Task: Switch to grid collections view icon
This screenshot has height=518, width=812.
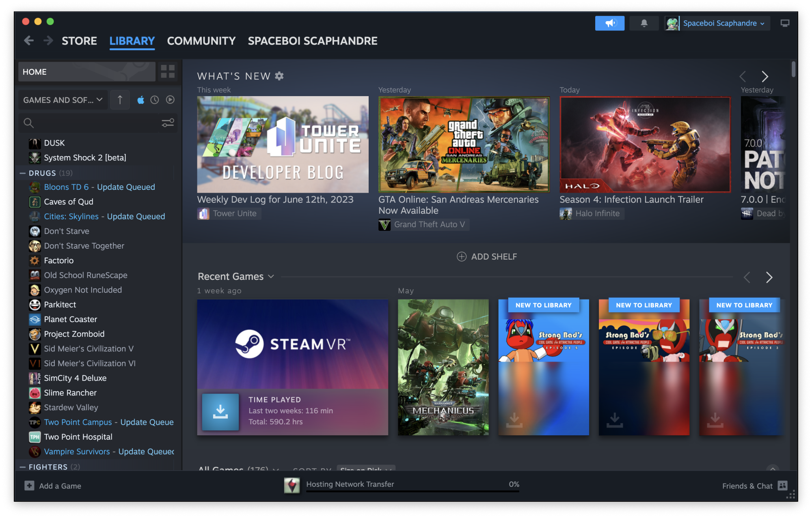Action: [x=168, y=72]
